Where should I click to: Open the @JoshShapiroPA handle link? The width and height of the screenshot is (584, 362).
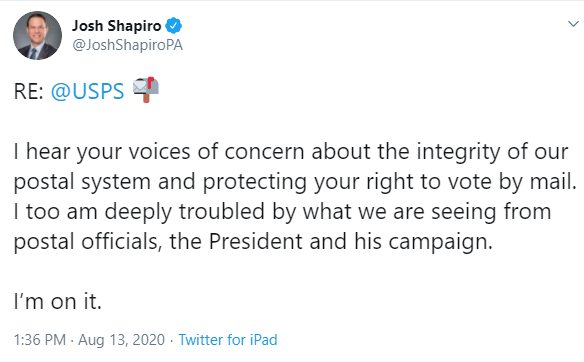coord(127,45)
